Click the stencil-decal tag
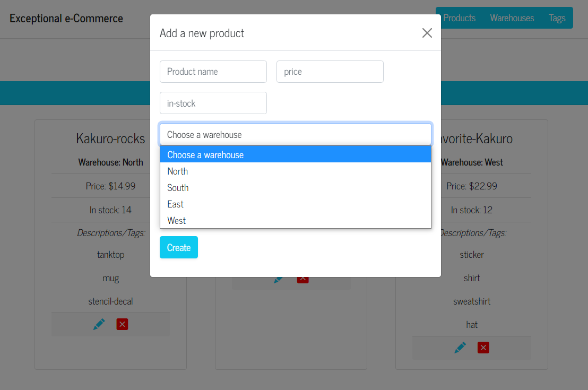 point(110,301)
